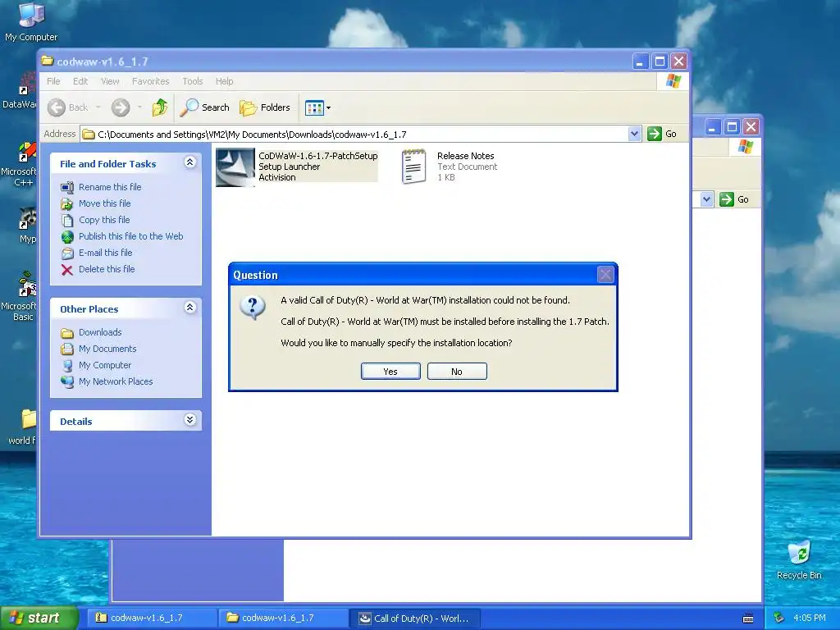Open the Favorites menu
840x630 pixels.
(x=151, y=81)
